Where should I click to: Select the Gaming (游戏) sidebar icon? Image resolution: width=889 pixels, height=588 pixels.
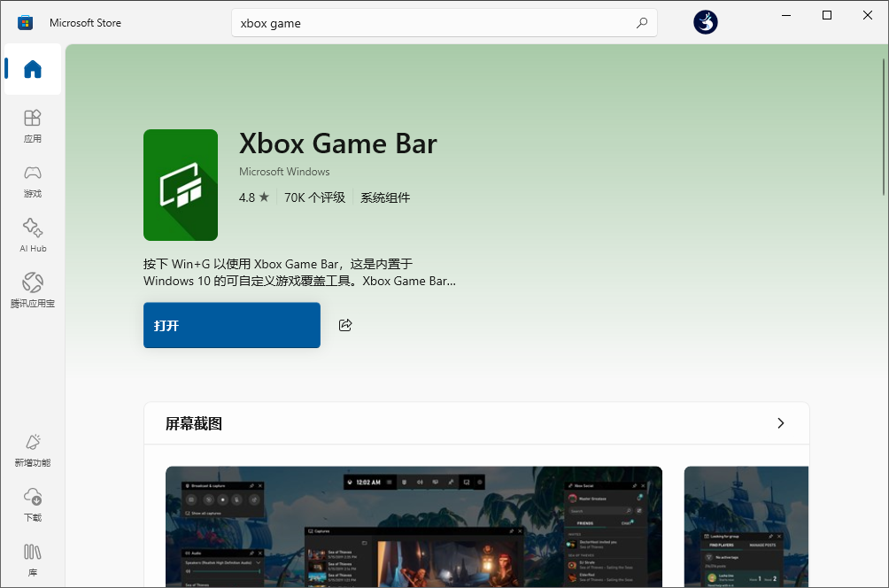[32, 182]
